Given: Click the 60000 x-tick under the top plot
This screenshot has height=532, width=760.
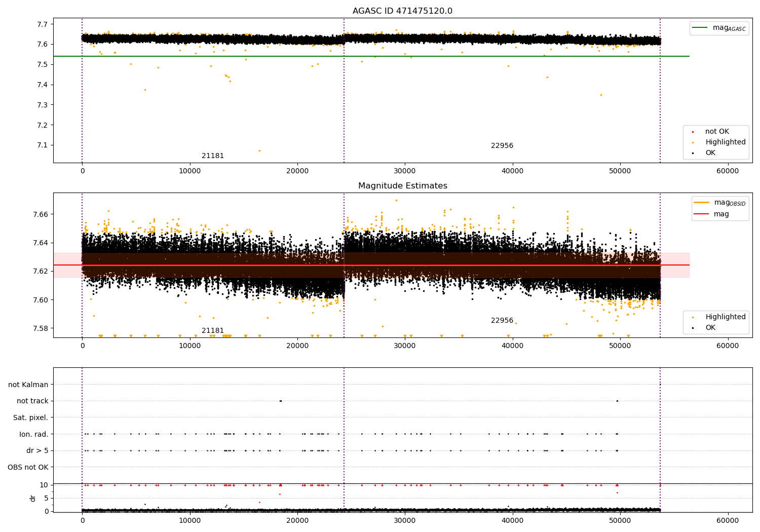Looking at the screenshot, I should tap(728, 172).
